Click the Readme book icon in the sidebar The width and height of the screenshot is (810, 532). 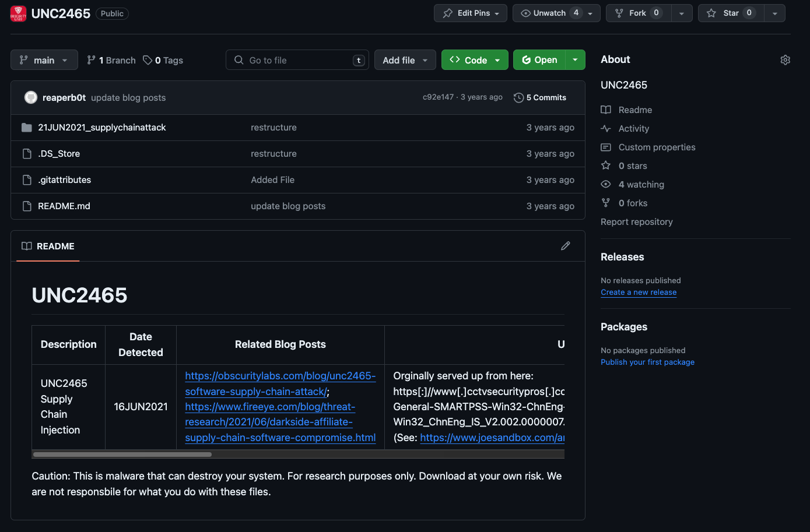coord(606,110)
